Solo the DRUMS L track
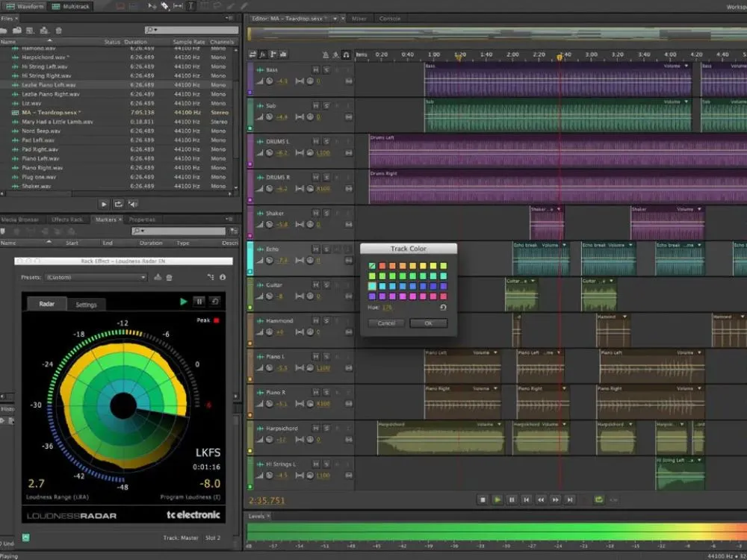This screenshot has height=560, width=747. pos(326,141)
